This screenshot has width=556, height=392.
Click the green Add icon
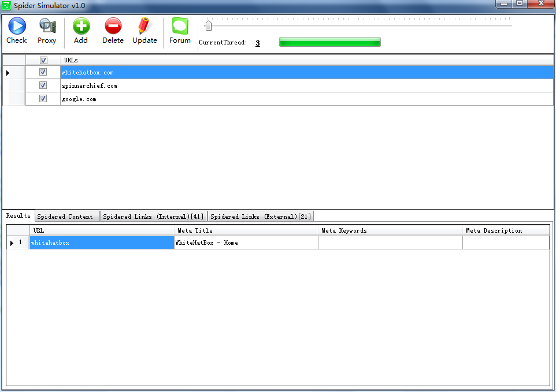[81, 26]
